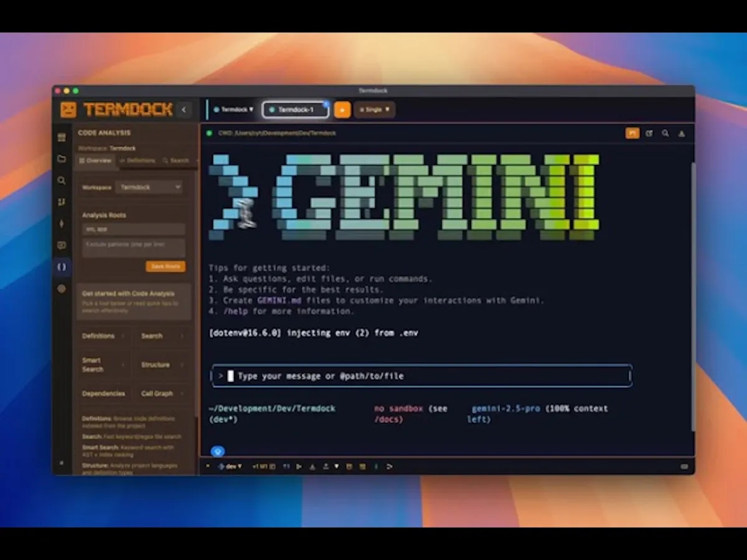Open the top layout icon in the activity bar
This screenshot has height=560, width=747.
(62, 138)
